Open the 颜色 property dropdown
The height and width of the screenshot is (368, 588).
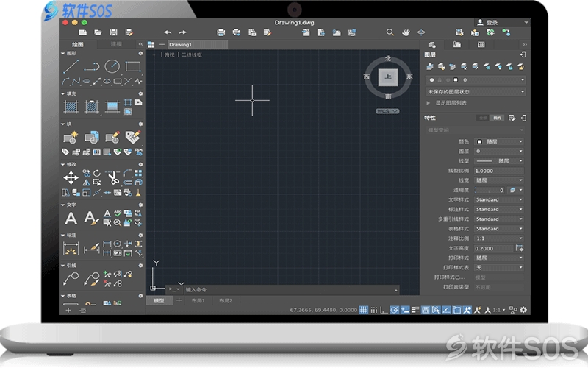(x=499, y=141)
